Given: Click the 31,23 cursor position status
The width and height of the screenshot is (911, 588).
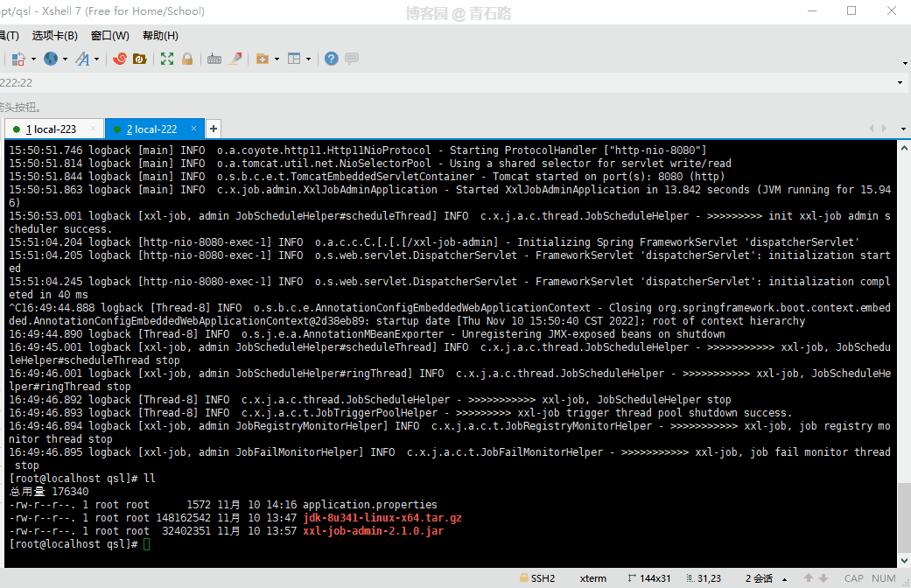Looking at the screenshot, I should pyautogui.click(x=704, y=578).
